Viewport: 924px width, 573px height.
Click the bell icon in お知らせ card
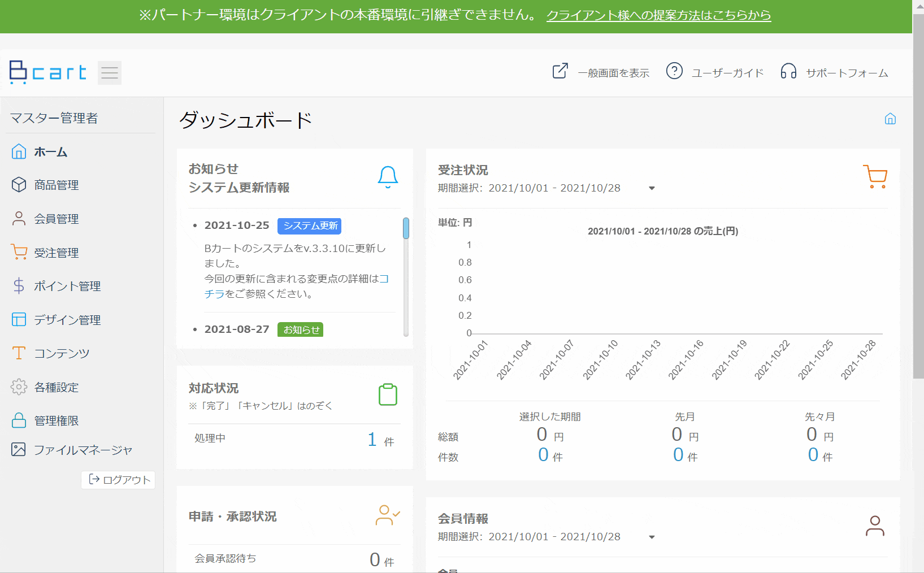click(x=388, y=177)
